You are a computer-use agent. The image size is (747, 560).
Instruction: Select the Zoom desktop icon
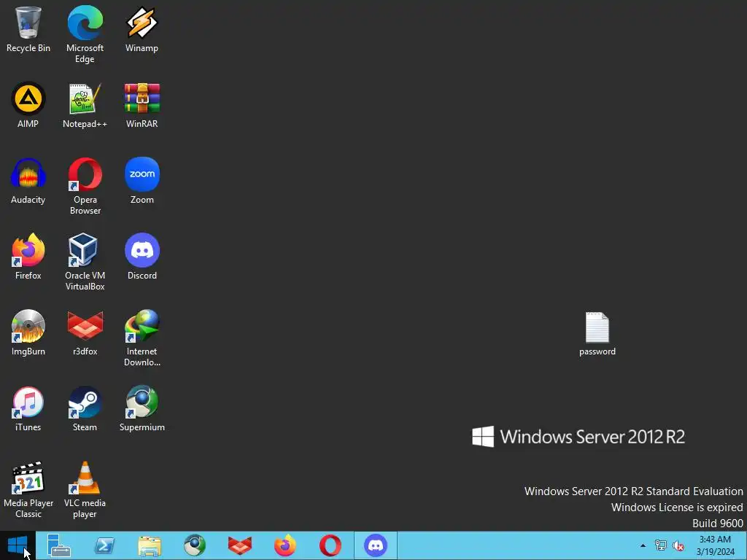(142, 181)
